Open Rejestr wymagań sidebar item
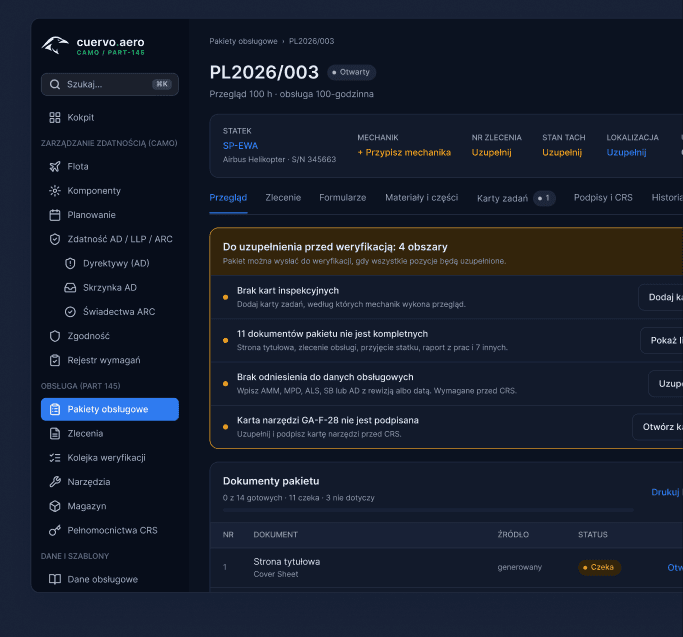Image resolution: width=683 pixels, height=637 pixels. 110,360
